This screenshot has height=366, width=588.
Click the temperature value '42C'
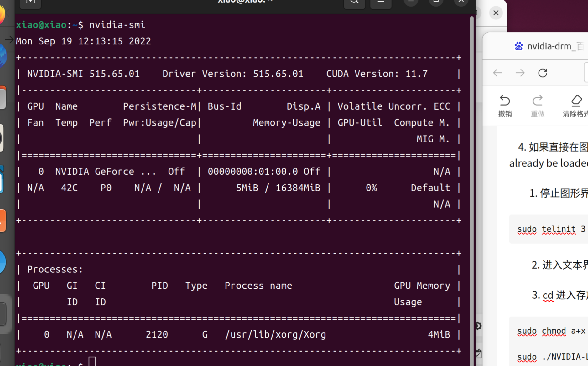pyautogui.click(x=69, y=188)
